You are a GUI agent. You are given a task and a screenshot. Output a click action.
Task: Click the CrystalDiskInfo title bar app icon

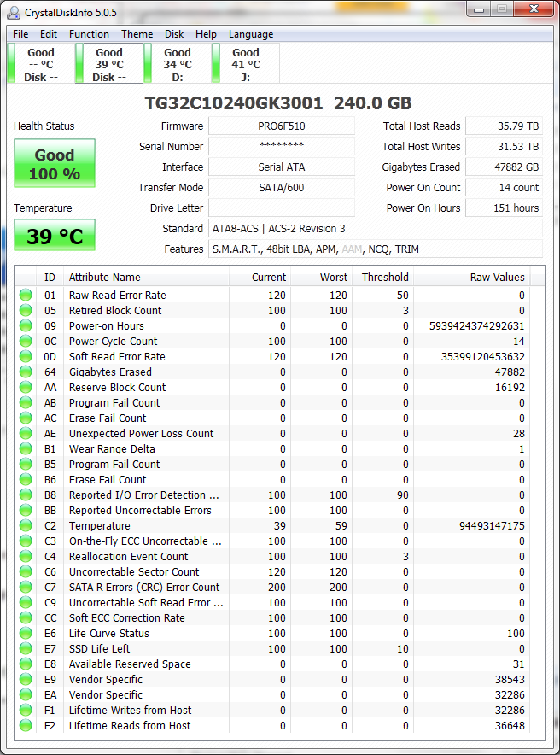pyautogui.click(x=15, y=12)
